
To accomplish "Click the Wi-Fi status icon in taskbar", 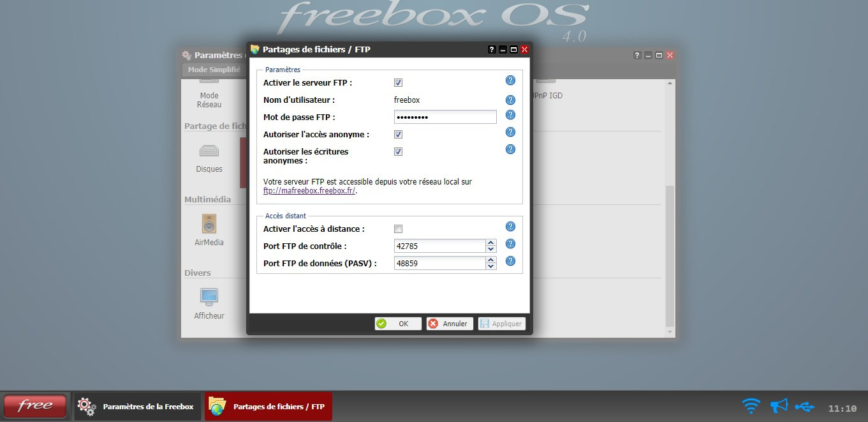I will pos(751,405).
